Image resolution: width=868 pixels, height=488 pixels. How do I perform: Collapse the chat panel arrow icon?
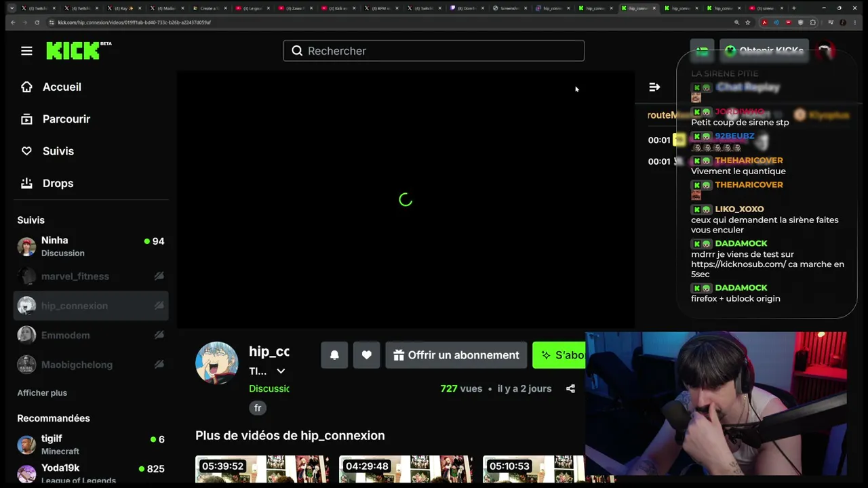654,87
